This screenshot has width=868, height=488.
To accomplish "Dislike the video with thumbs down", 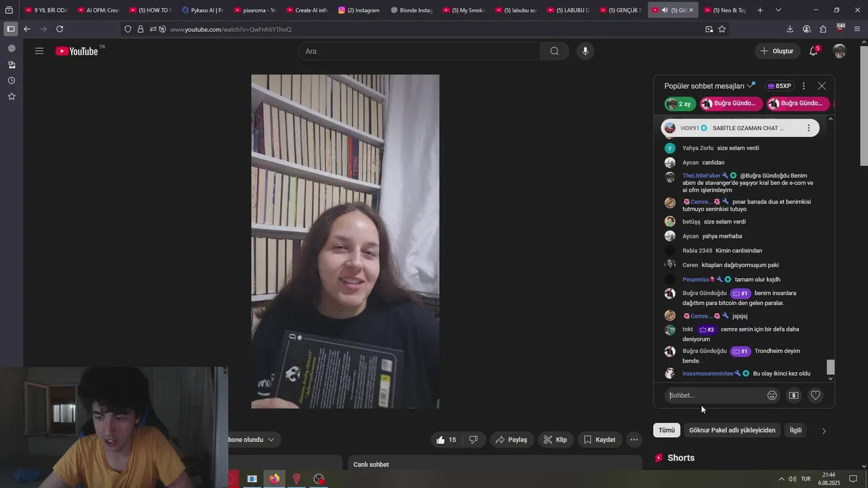I will pyautogui.click(x=473, y=440).
